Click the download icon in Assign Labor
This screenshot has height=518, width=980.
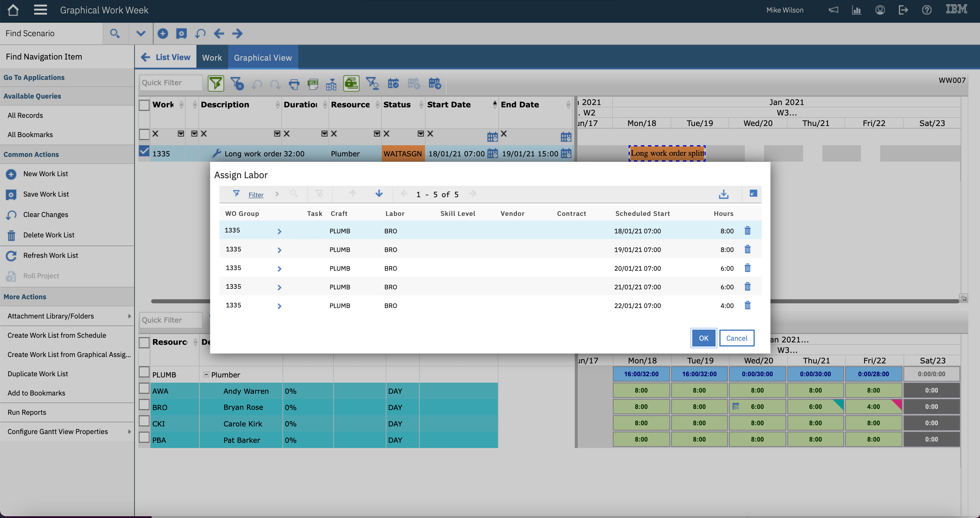[723, 194]
